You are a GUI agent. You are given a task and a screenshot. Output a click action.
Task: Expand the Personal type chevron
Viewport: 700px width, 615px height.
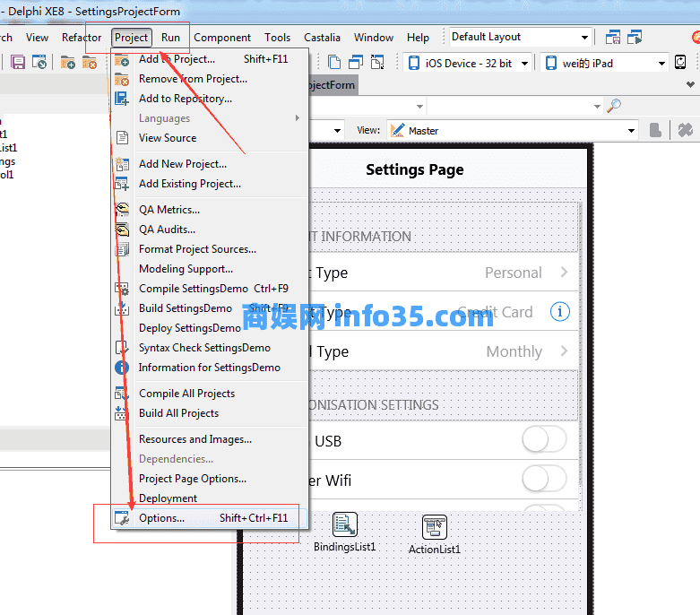click(x=565, y=272)
